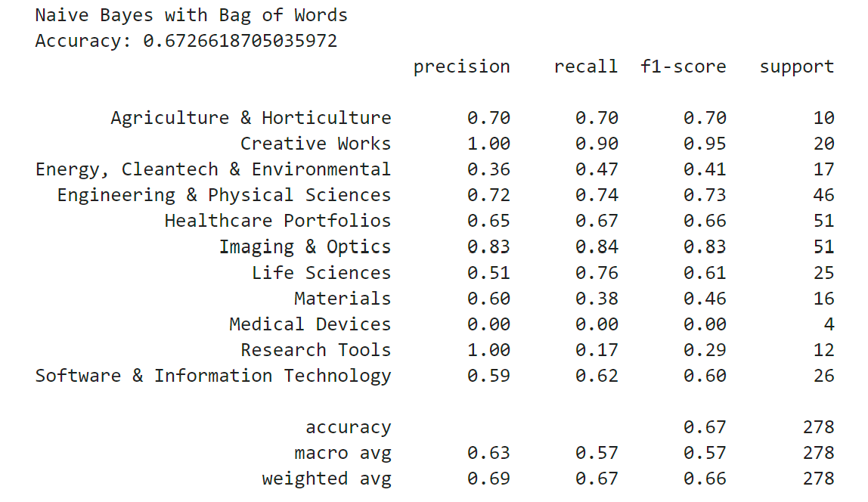Click the 'Naive Bayes with Bag of Words' title

tap(191, 15)
